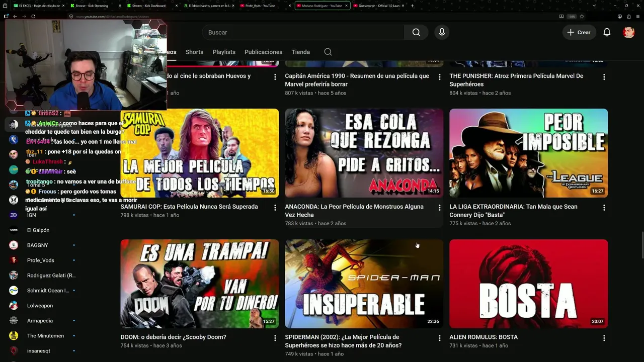The height and width of the screenshot is (362, 644).
Task: Open ANACONDA video title link
Action: click(x=354, y=211)
